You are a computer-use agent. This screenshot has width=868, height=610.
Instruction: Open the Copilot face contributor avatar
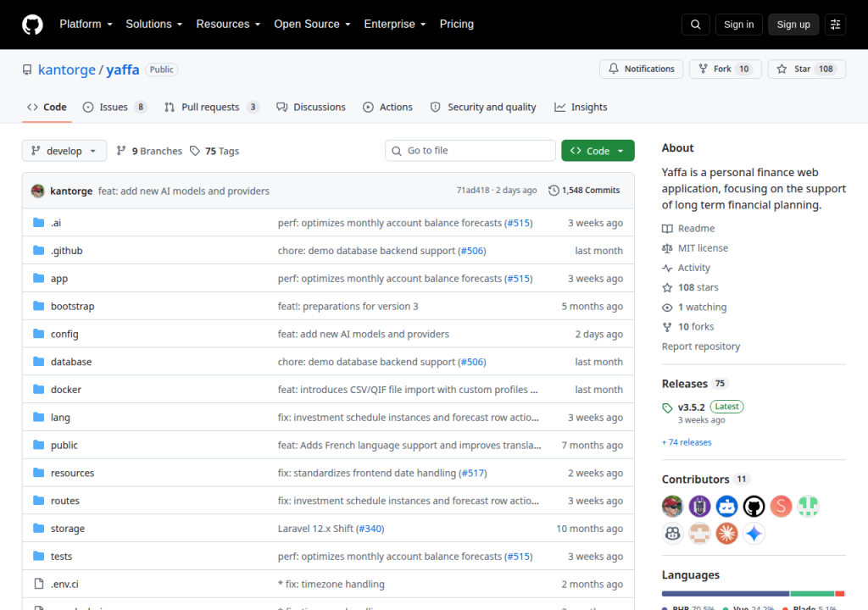(x=672, y=533)
